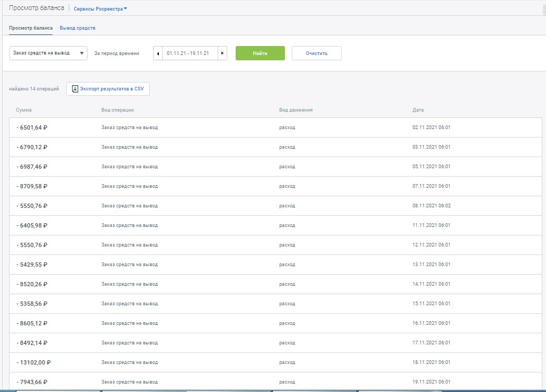Select the row with amount 13102,00 ₽
Screen dimensions: 546x392
point(275,362)
